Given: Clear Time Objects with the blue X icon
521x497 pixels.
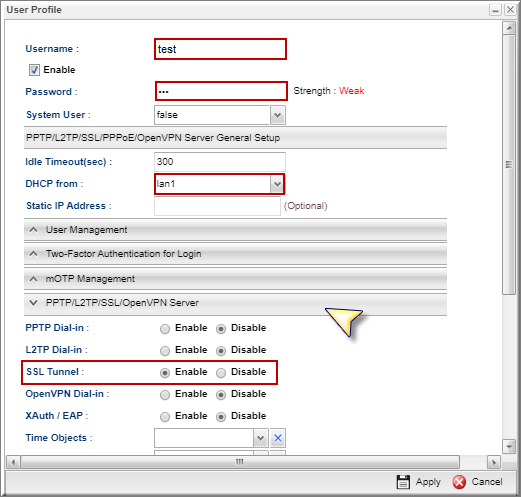Looking at the screenshot, I should (x=278, y=438).
